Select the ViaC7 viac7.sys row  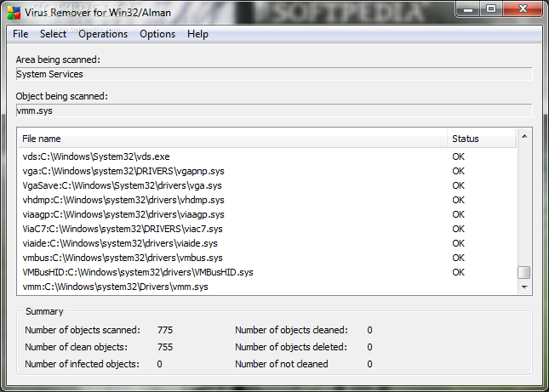pos(266,229)
